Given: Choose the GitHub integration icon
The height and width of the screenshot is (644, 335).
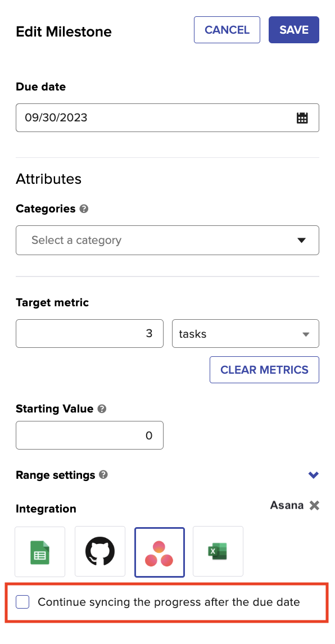Looking at the screenshot, I should [100, 552].
